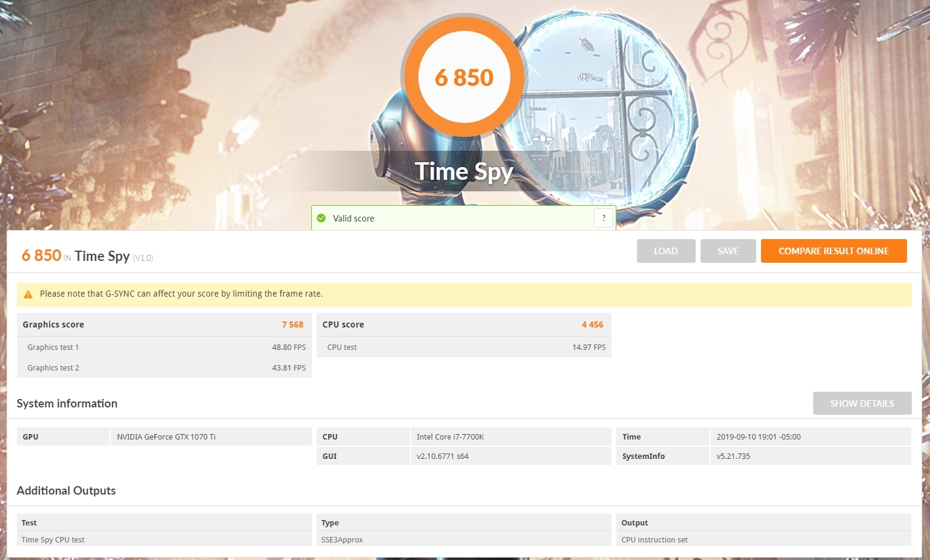Click the 6 850 score circle
Image resolution: width=930 pixels, height=560 pixels.
(x=464, y=77)
